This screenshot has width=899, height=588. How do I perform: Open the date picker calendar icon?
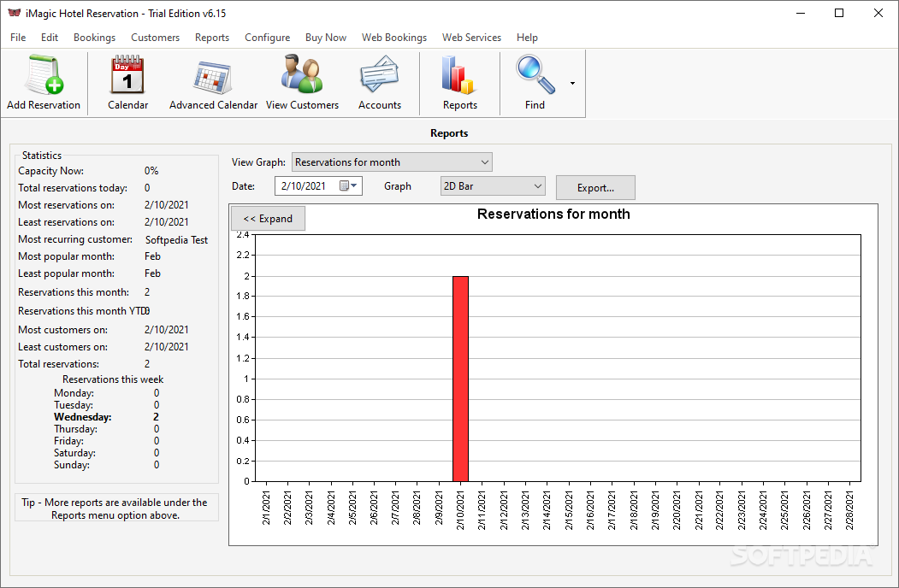348,185
